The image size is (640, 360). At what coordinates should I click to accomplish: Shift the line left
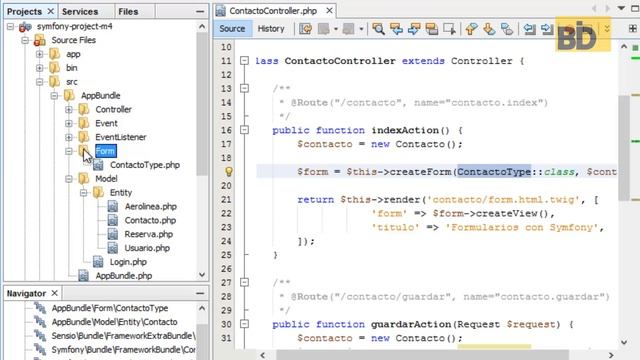529,29
